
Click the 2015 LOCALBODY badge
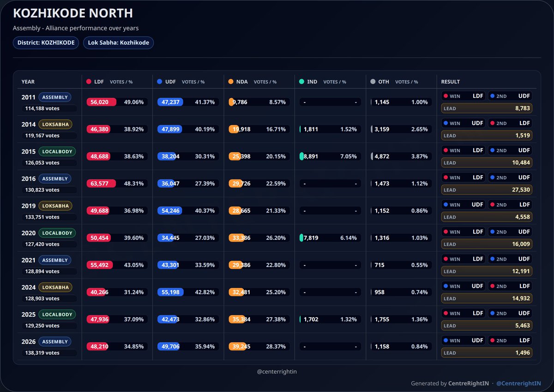tap(57, 151)
